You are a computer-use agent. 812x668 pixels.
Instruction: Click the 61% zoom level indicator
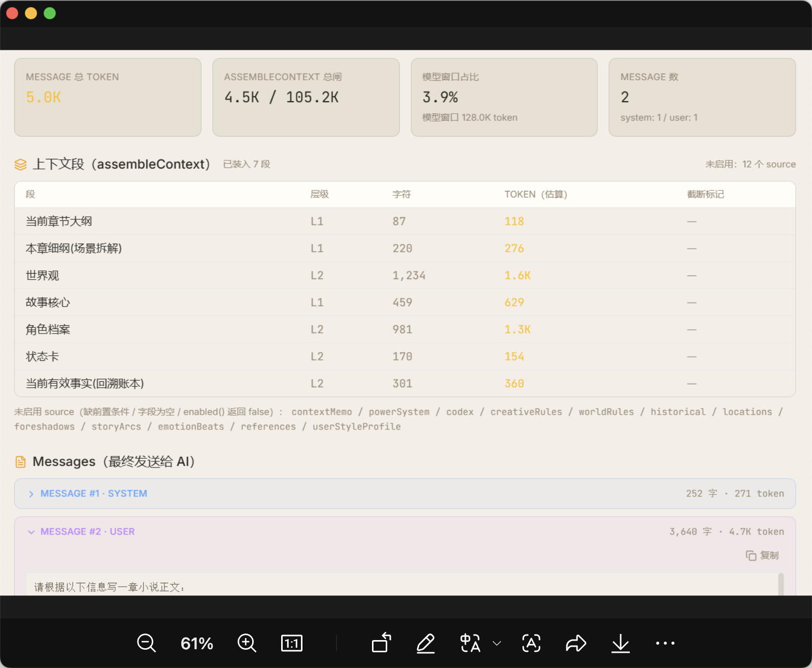pyautogui.click(x=197, y=644)
